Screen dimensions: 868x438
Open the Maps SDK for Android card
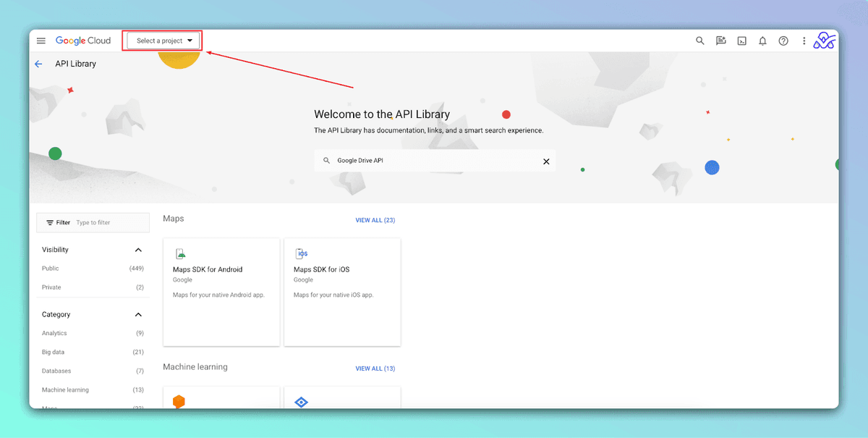pos(221,291)
